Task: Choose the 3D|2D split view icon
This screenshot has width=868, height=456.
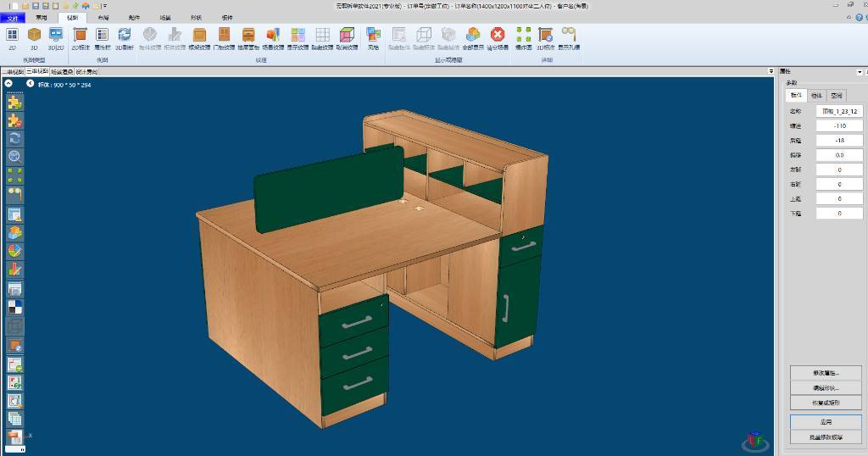Action: click(56, 36)
